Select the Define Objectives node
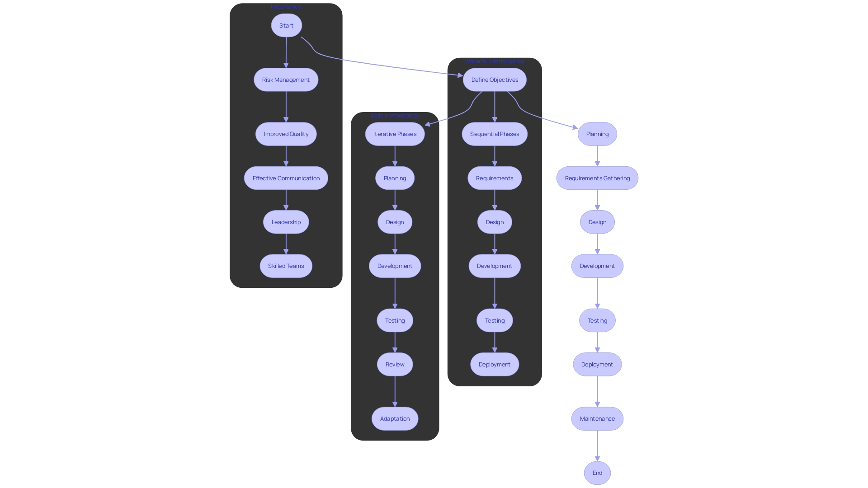 click(494, 79)
